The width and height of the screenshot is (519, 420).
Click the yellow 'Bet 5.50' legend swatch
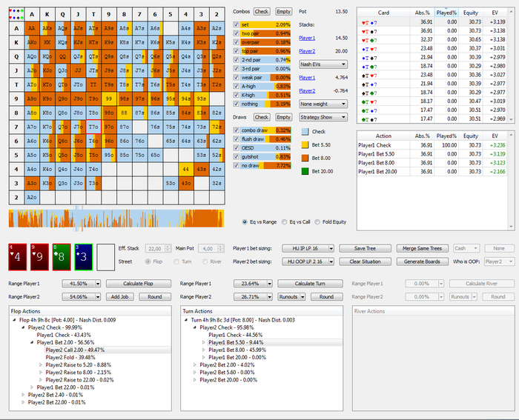pyautogui.click(x=305, y=145)
